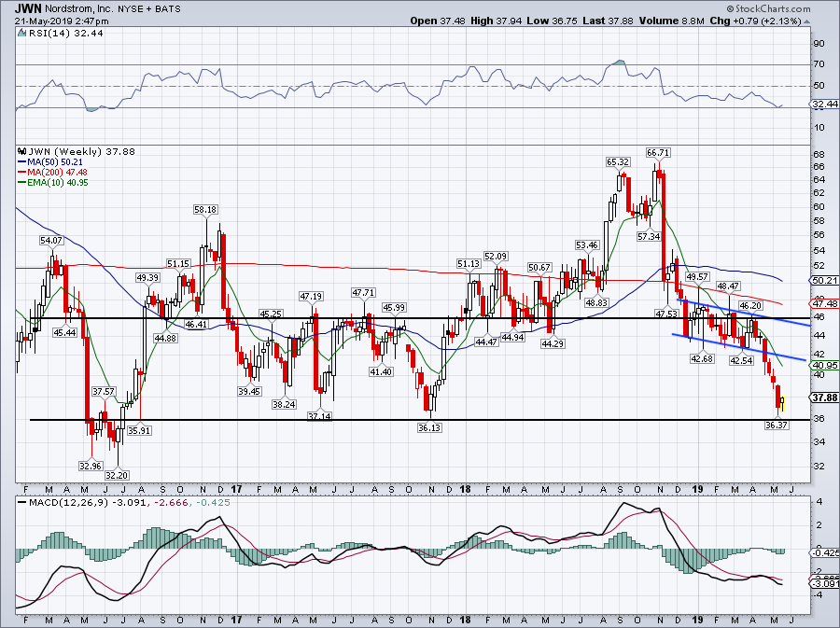The image size is (840, 628).
Task: Click the High 37.94 value
Action: click(x=497, y=21)
